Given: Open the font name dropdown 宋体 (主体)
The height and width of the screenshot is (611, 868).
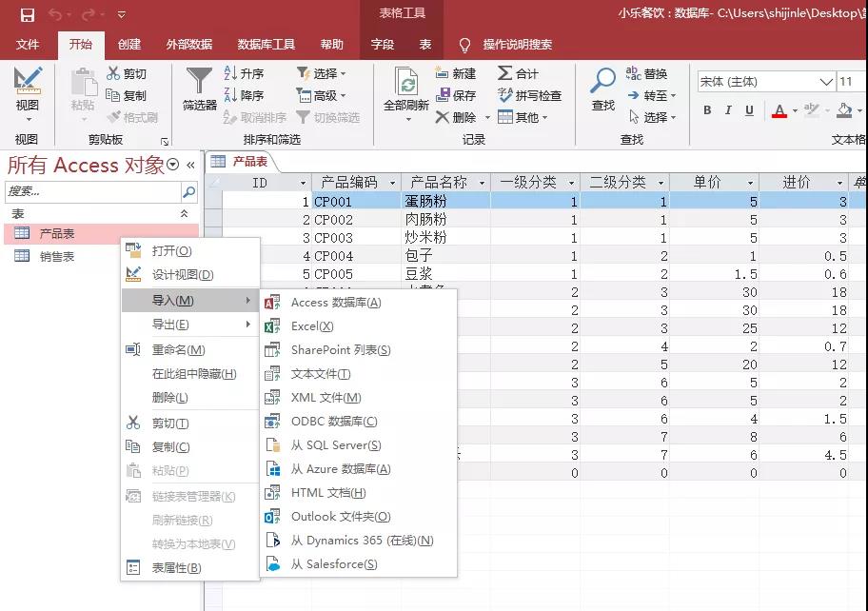Looking at the screenshot, I should coord(826,82).
